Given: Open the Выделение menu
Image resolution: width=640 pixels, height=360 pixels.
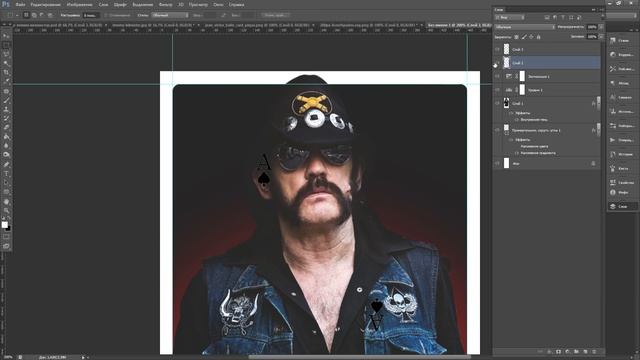Looking at the screenshot, I should pos(142,4).
